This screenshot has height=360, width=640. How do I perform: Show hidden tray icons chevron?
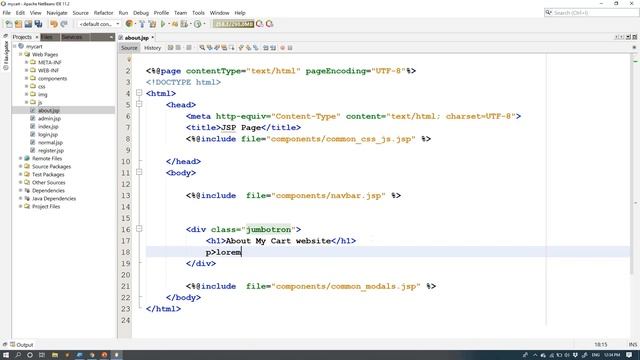pyautogui.click(x=535, y=355)
